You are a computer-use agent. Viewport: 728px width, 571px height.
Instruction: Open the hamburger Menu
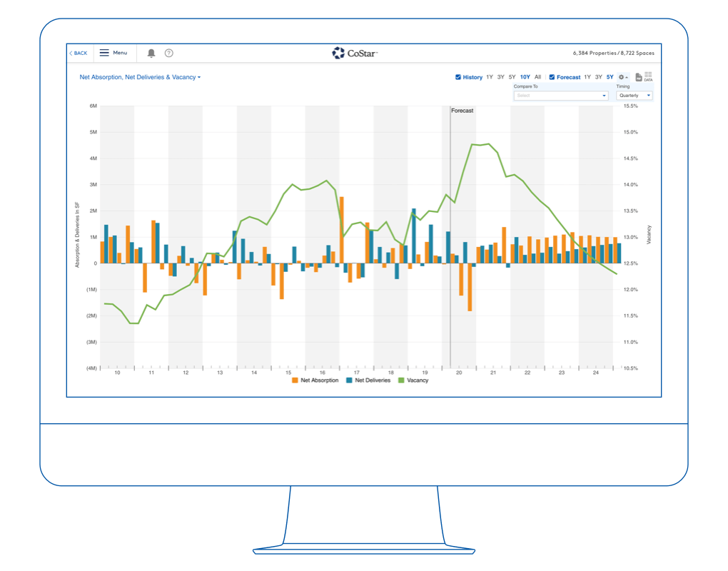point(113,53)
